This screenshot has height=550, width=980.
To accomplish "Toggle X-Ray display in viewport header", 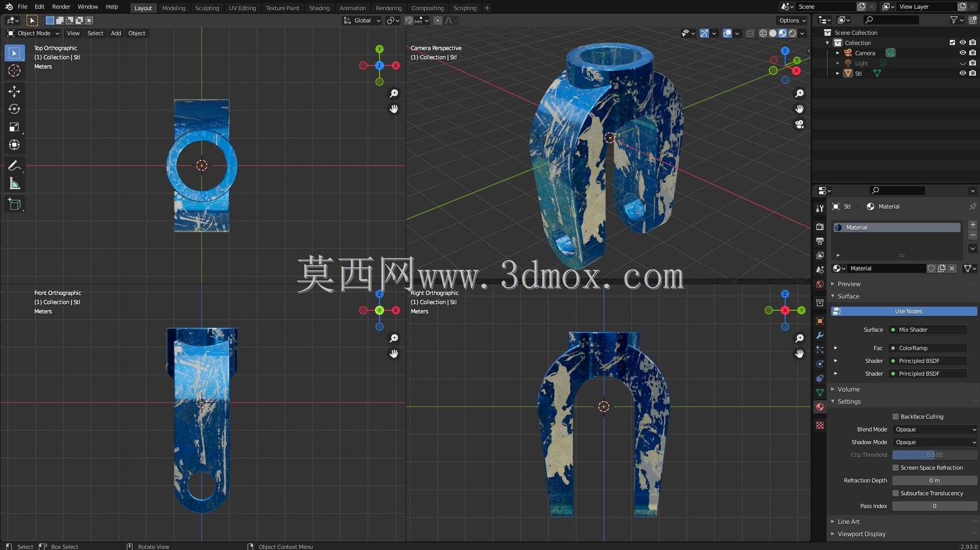I will click(750, 33).
